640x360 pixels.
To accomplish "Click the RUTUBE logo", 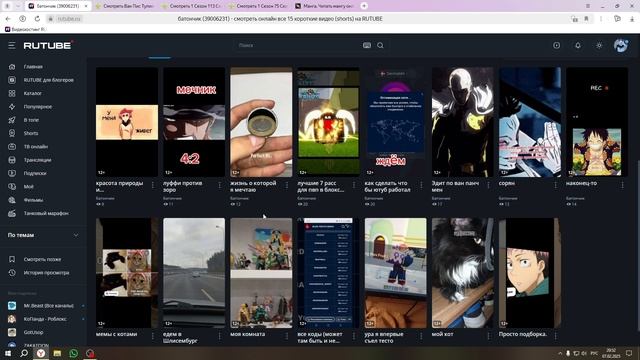I will 47,45.
